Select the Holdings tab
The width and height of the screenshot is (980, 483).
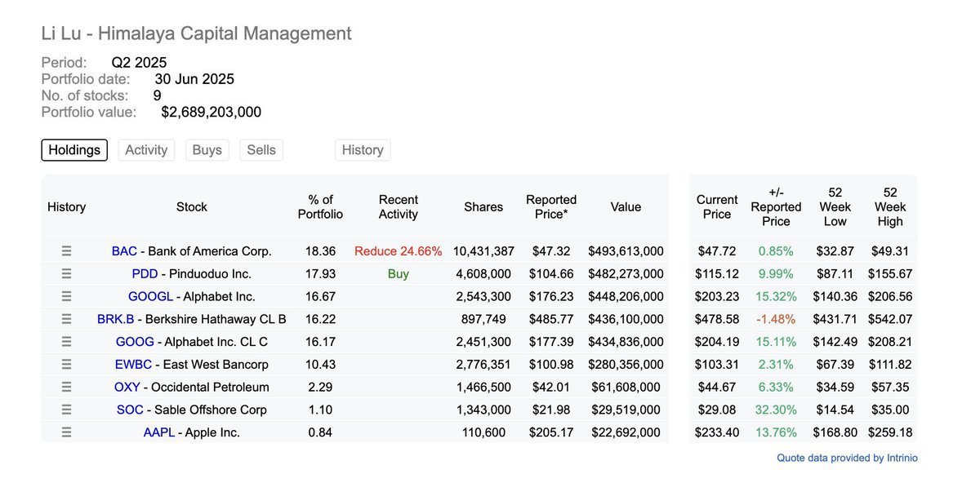[74, 150]
